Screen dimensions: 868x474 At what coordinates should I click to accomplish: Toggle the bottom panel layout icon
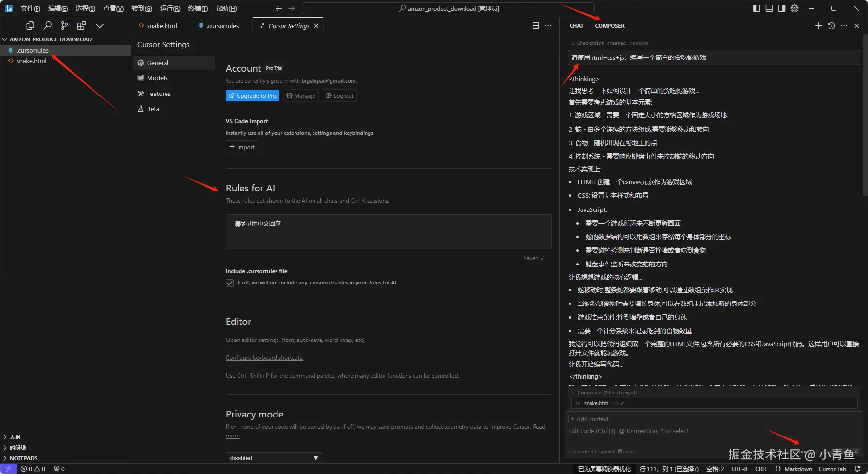tap(769, 8)
